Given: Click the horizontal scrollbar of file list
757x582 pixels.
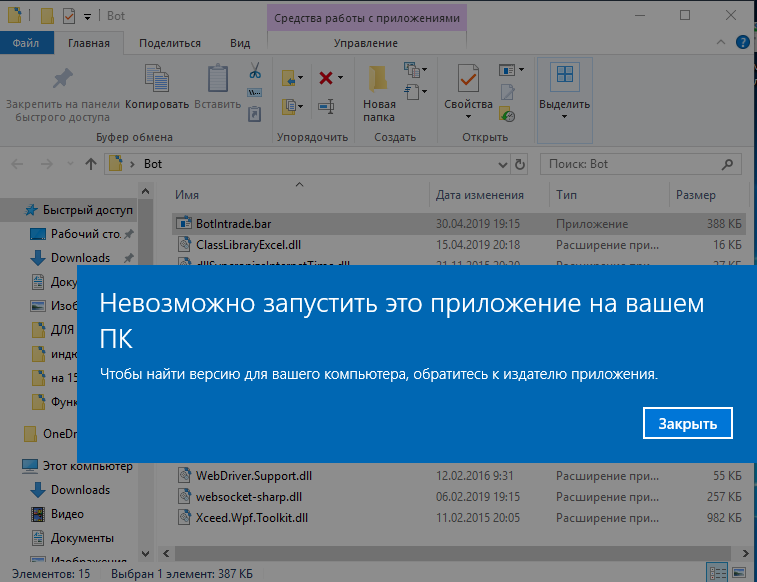Looking at the screenshot, I should [x=452, y=554].
